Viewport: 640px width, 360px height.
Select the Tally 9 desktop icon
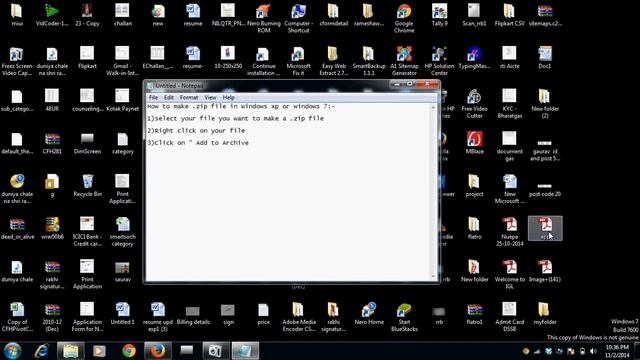439,15
